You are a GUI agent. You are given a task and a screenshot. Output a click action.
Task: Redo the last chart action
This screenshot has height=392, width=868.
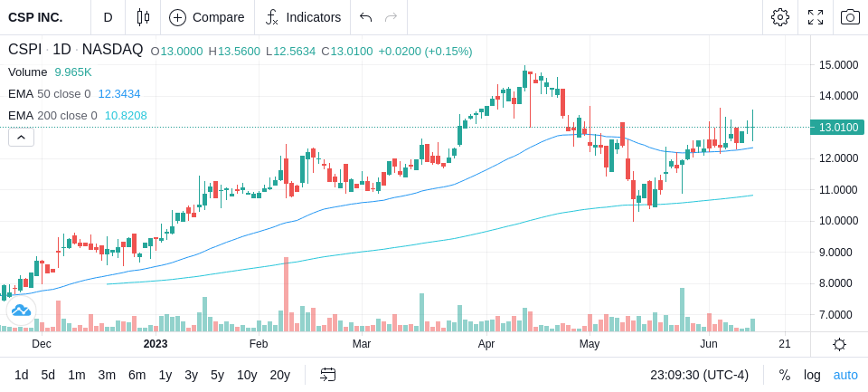392,17
